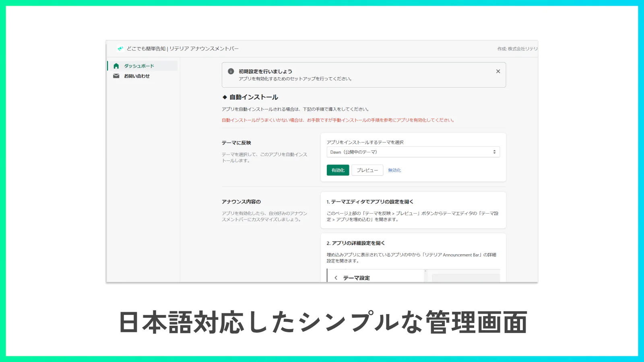Open the theme select dropdown showing Dawn

pyautogui.click(x=413, y=152)
